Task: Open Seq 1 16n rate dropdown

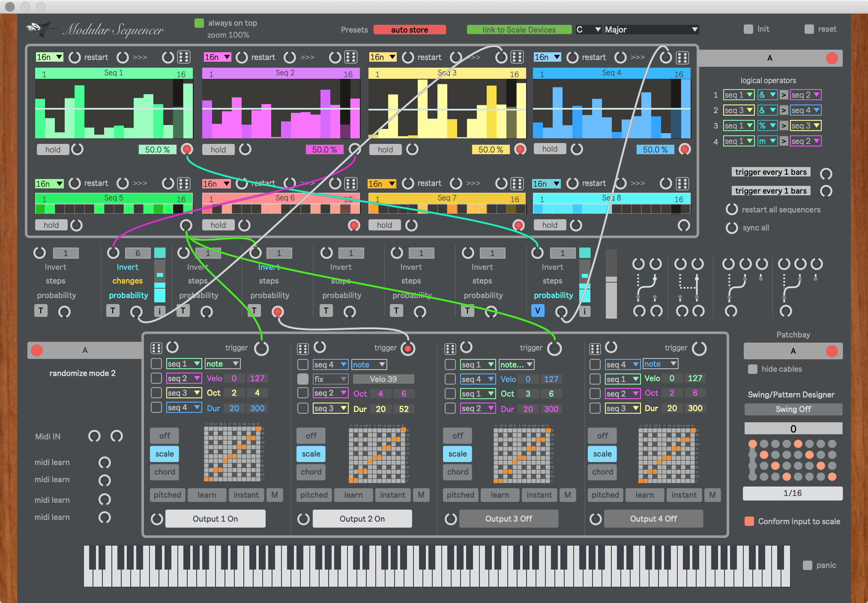Action: click(49, 57)
